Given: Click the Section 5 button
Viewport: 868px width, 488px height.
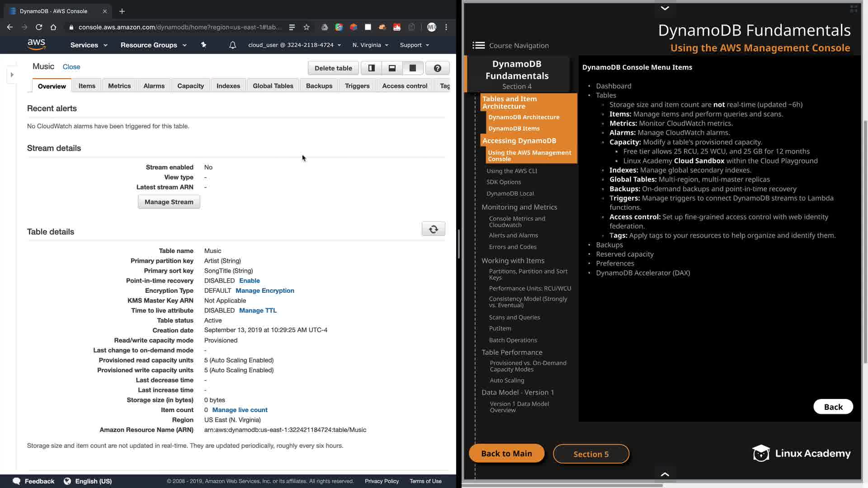Looking at the screenshot, I should point(590,454).
